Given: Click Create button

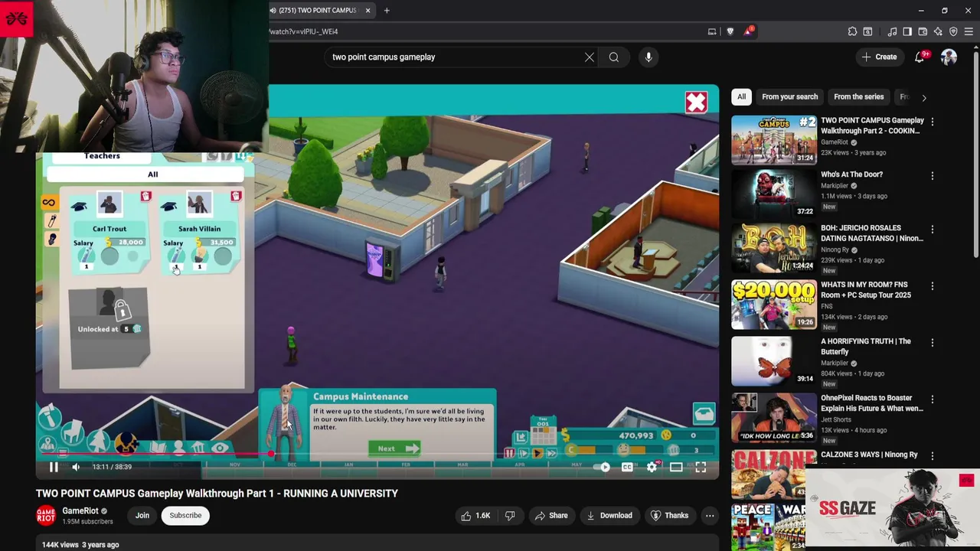Looking at the screenshot, I should tap(879, 57).
